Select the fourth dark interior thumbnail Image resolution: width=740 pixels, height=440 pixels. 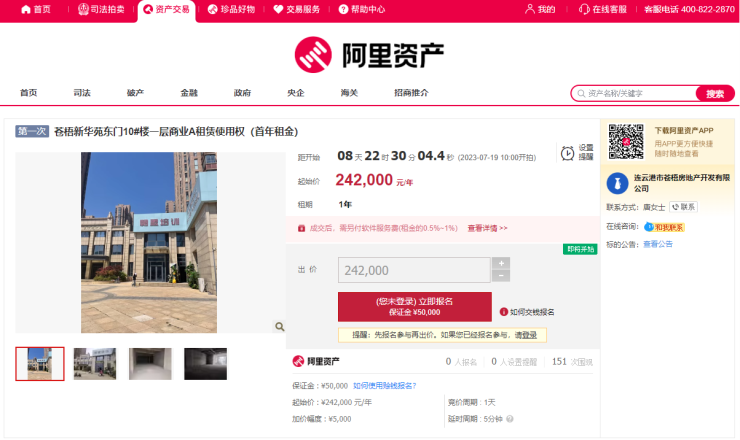tap(205, 364)
